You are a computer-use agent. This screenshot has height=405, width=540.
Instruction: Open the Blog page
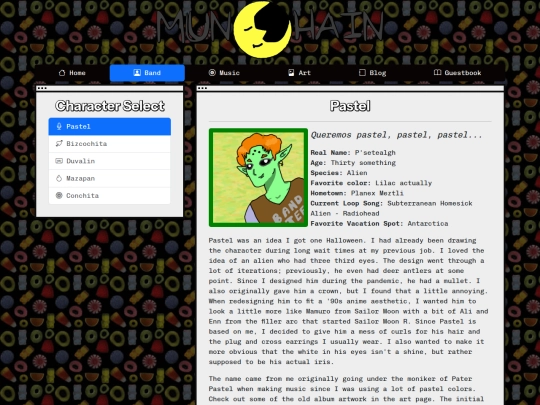pyautogui.click(x=372, y=73)
